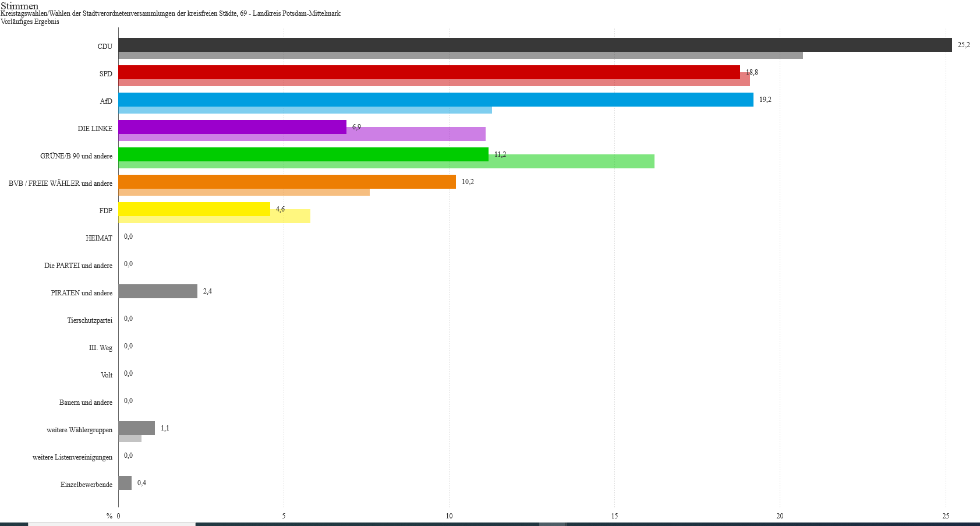Click the 'Tierschutzpartei' label
Viewport: 980px width, 526px height.
[x=90, y=320]
